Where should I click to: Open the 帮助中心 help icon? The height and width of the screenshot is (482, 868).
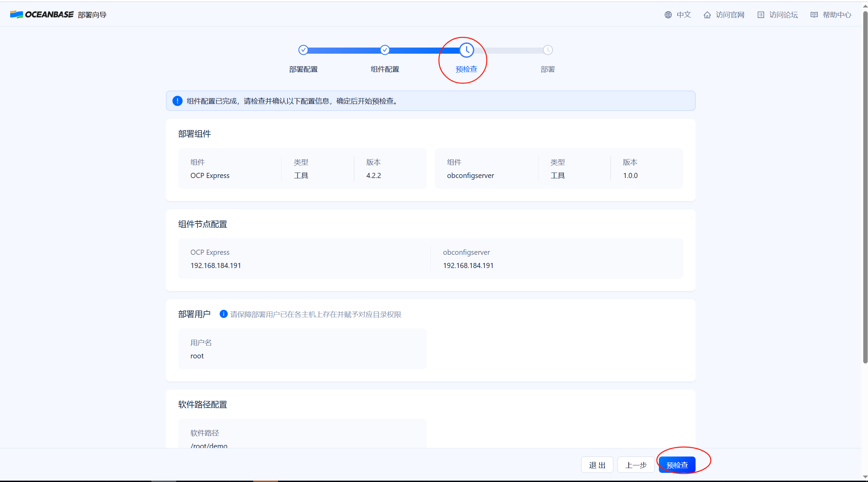point(814,15)
